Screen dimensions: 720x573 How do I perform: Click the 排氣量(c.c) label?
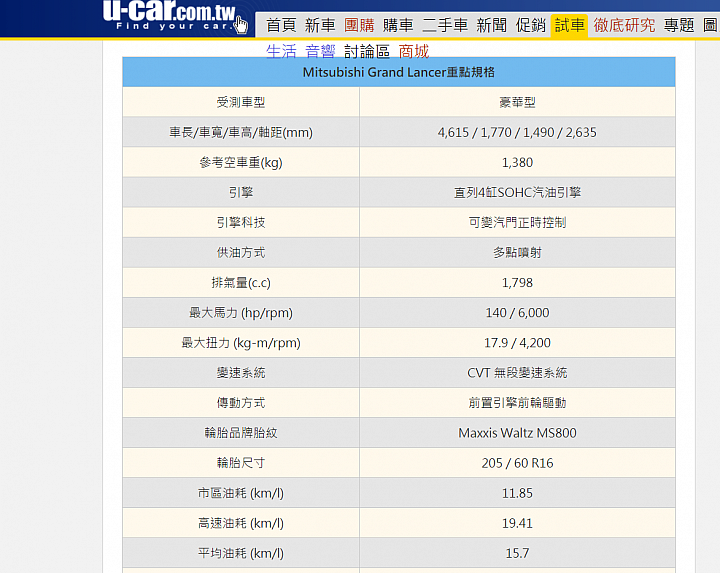[241, 283]
